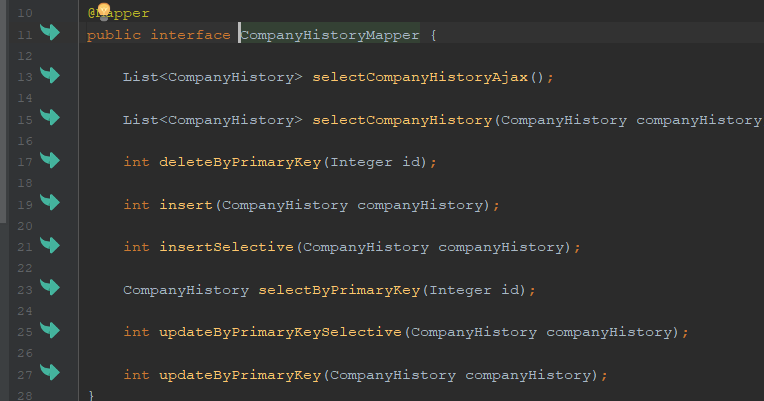Click the selectCompanyHistoryAjax method name

pos(420,77)
